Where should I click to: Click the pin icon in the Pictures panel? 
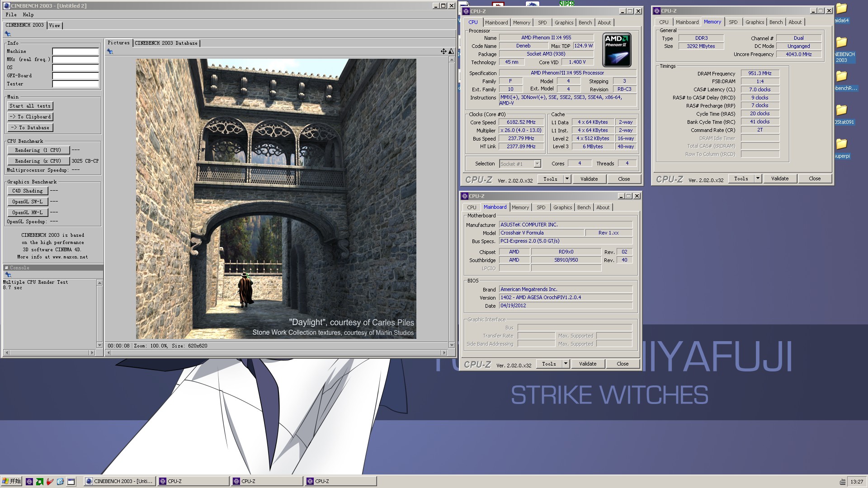[x=110, y=52]
